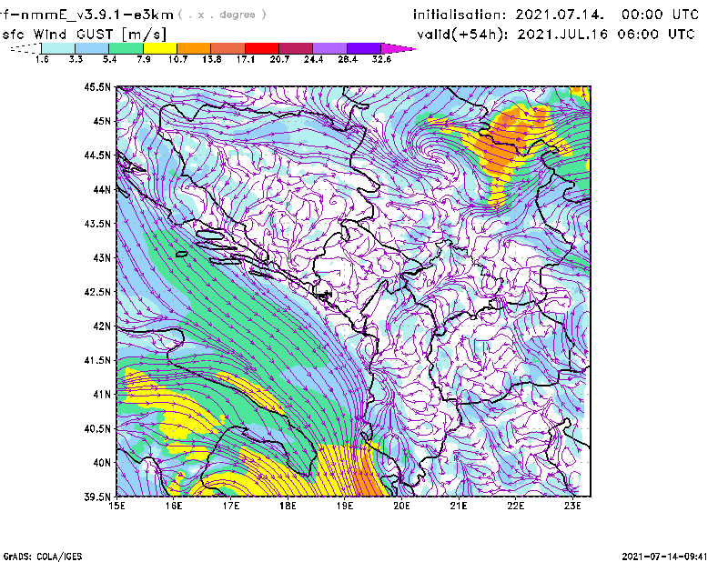Viewport: 728px width, 562px height.
Task: Select the 19E longitude label
Action: coord(345,506)
